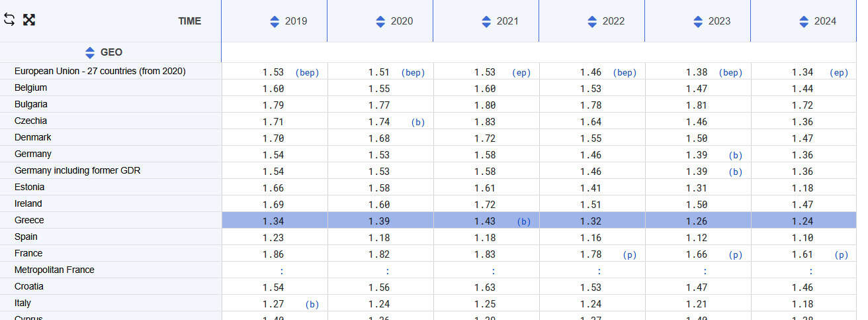Select the Estonia row label
This screenshot has height=320, width=868.
pos(30,187)
